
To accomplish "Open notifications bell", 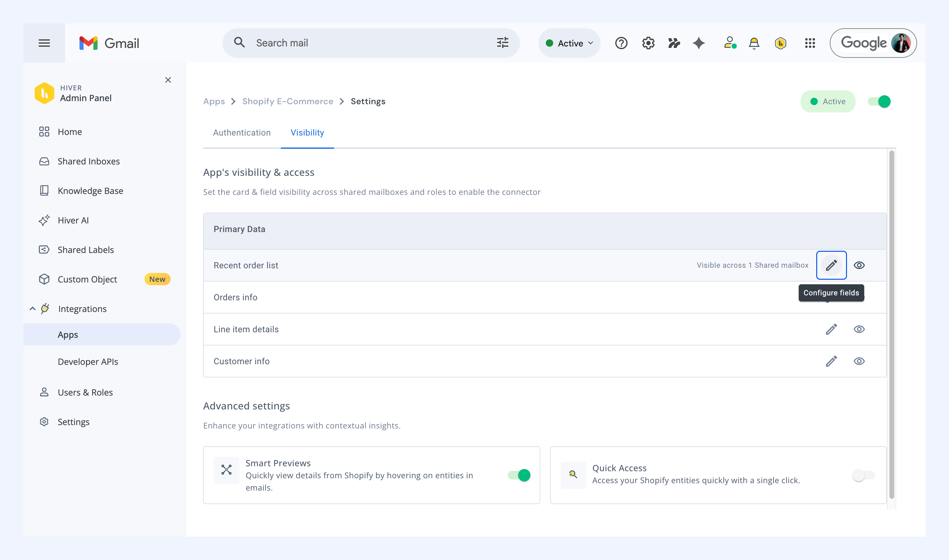I will pos(754,43).
